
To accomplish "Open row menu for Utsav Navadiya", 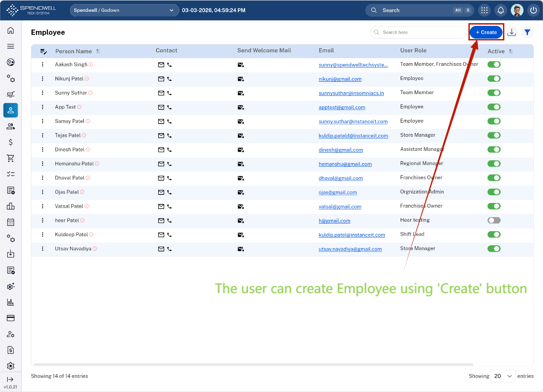I will tap(43, 249).
